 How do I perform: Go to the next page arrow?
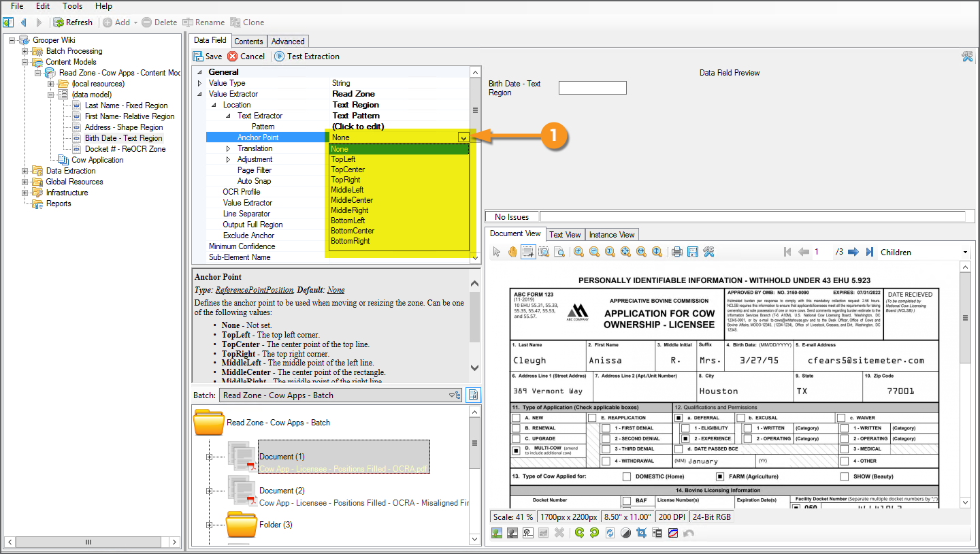tap(853, 252)
